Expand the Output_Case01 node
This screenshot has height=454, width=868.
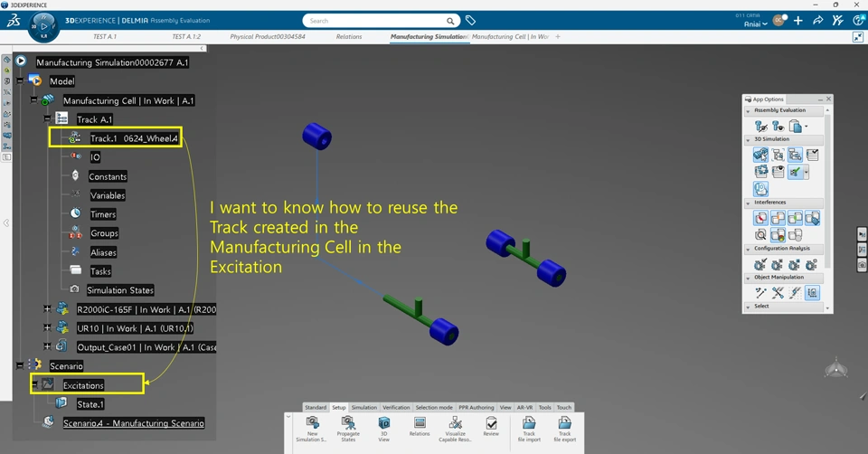[x=48, y=346]
